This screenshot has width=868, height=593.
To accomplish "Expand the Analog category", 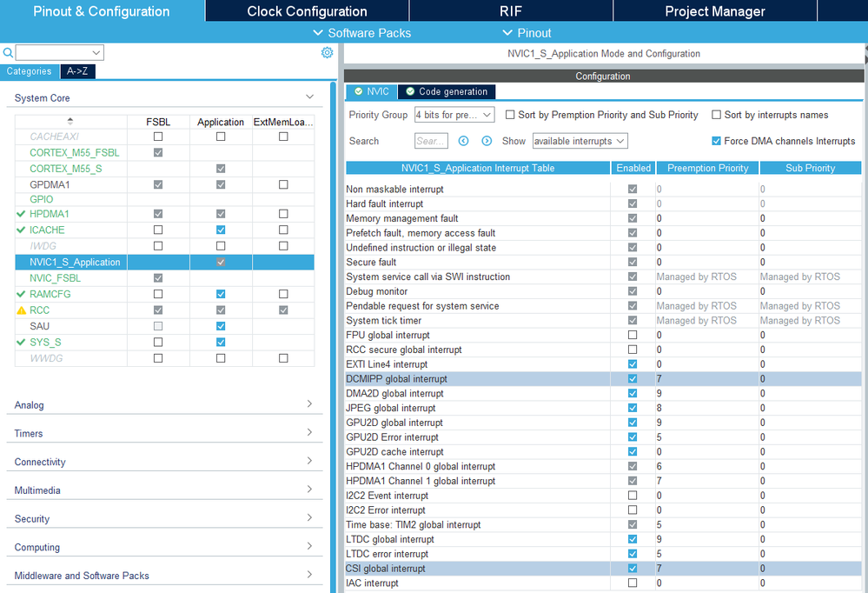I will (x=310, y=404).
